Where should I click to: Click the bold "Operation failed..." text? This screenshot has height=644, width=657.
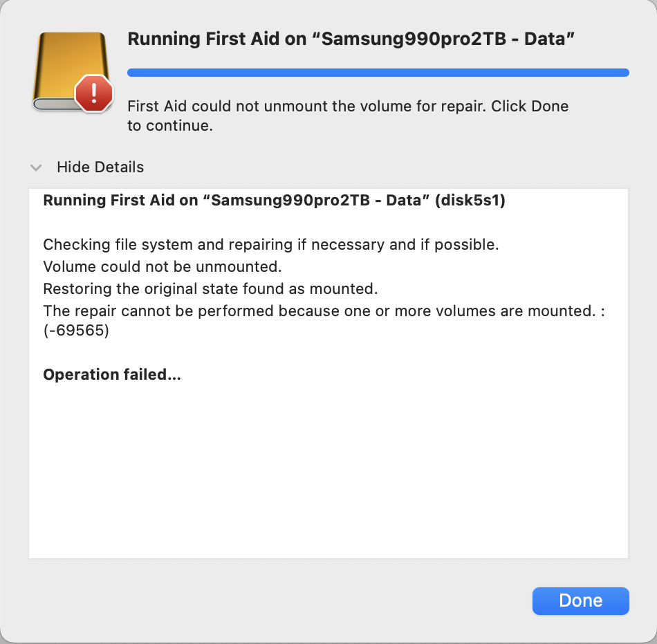coord(111,375)
